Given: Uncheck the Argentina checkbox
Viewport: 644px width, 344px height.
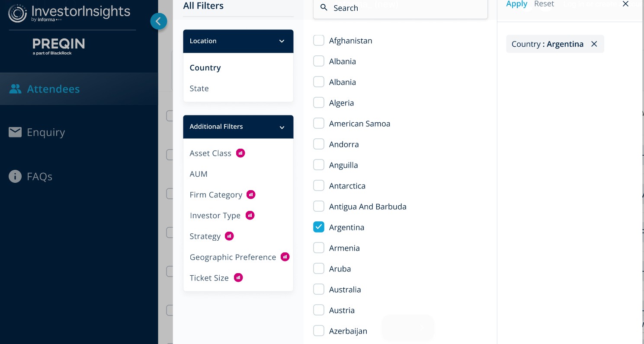Looking at the screenshot, I should (x=319, y=227).
